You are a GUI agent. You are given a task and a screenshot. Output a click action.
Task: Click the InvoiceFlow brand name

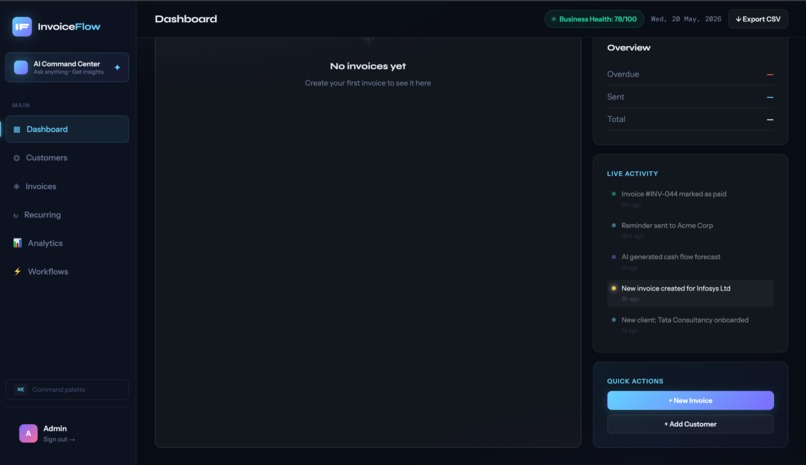coord(69,27)
